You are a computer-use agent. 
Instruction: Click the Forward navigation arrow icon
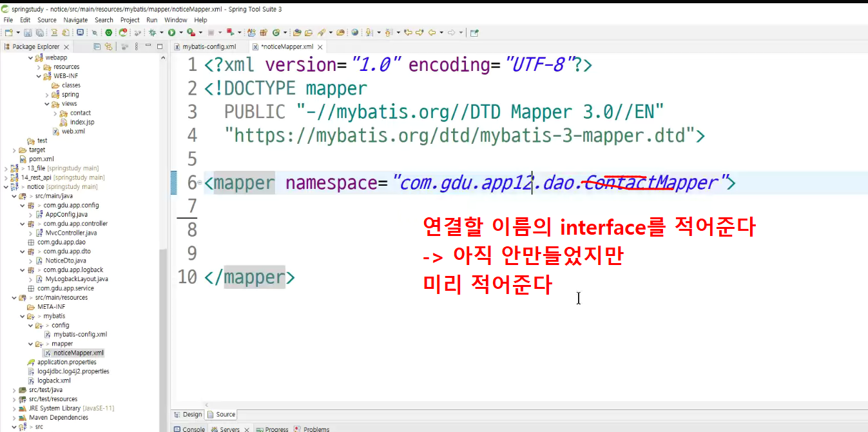pos(451,32)
